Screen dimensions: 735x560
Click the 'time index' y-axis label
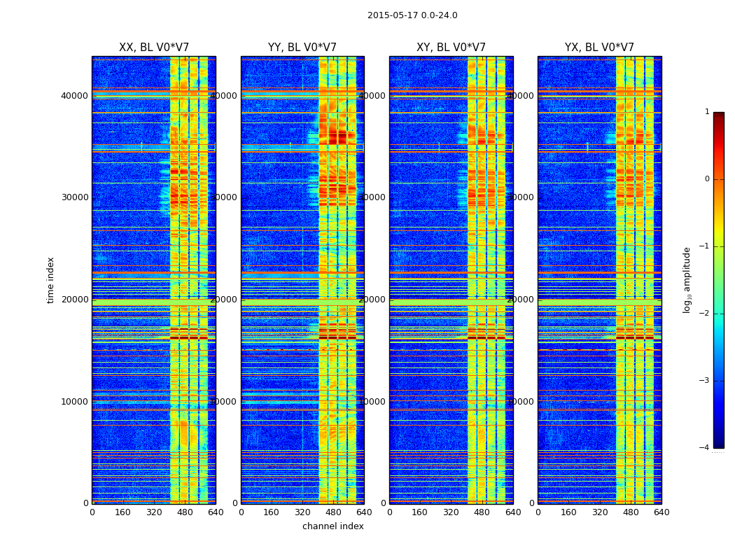coord(50,280)
